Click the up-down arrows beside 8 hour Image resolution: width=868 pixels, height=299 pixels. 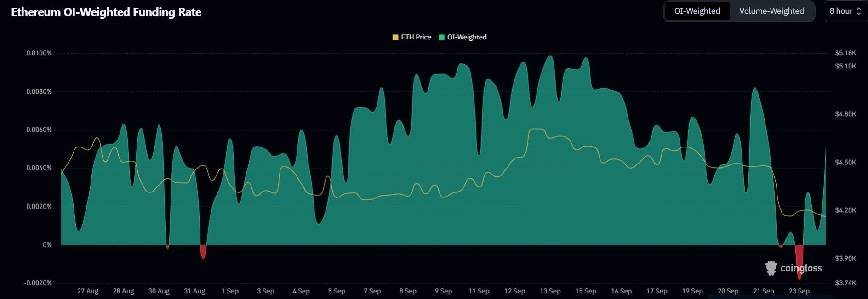click(x=859, y=11)
